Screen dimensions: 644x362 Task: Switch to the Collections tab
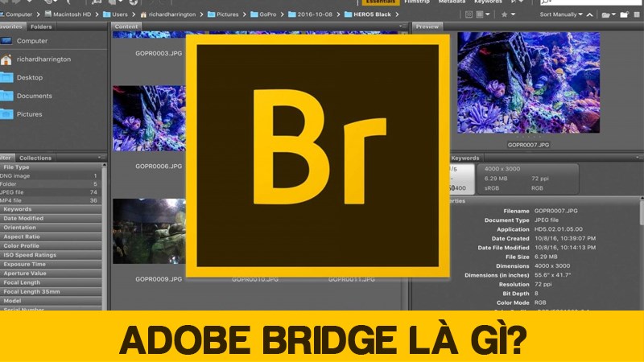[x=35, y=158]
